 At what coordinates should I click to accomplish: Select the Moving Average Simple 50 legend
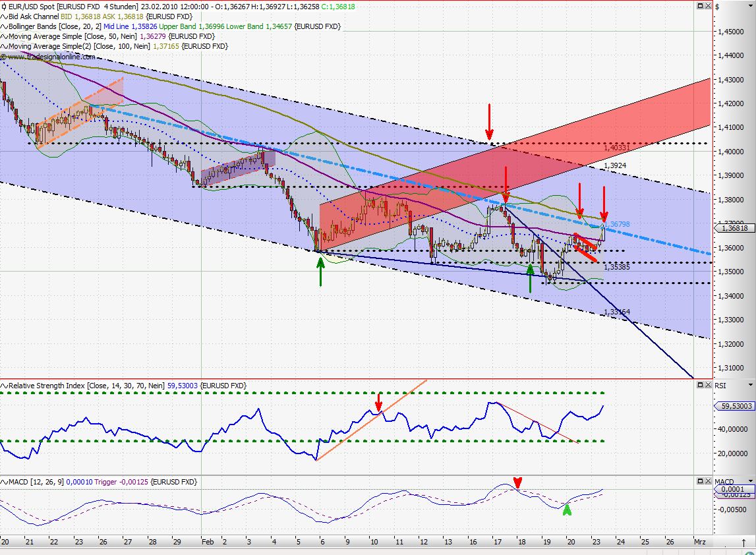point(111,36)
